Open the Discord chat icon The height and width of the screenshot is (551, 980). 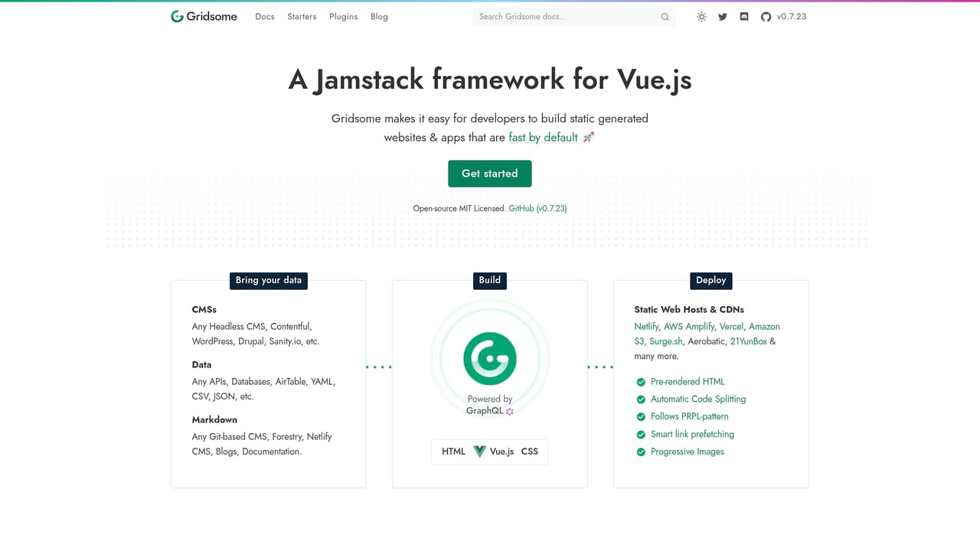point(744,17)
